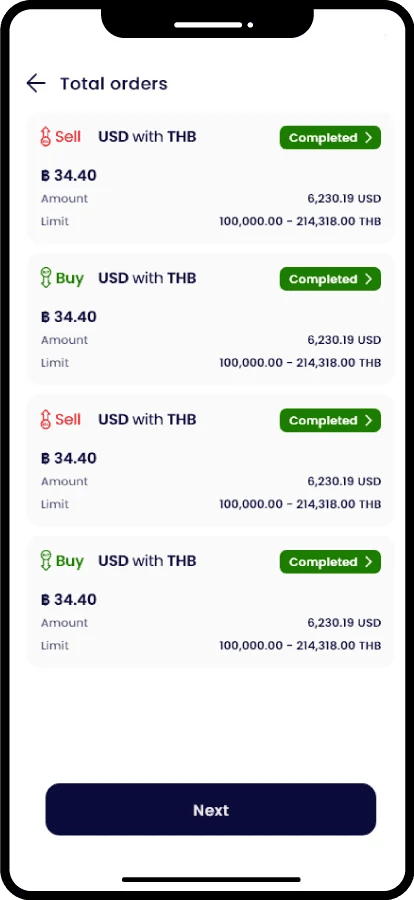The height and width of the screenshot is (900, 414).
Task: Select the first Buy USD with THB card
Action: coord(211,319)
